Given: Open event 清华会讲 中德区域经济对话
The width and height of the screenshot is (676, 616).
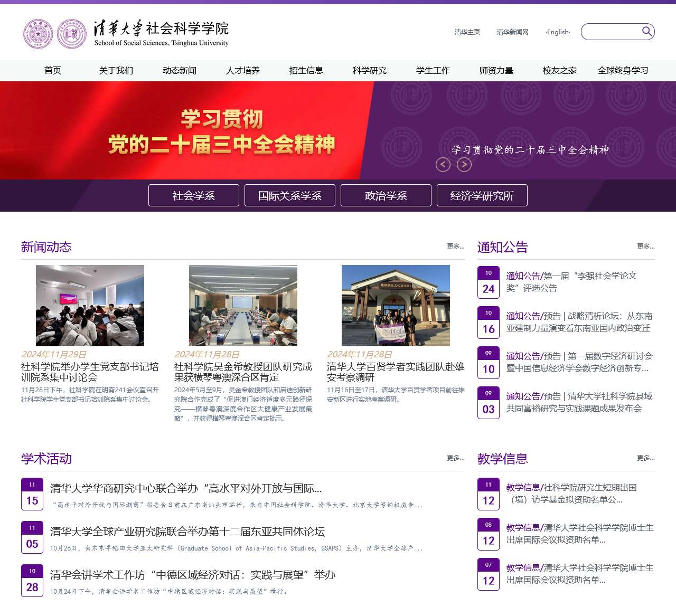Looking at the screenshot, I should tap(193, 575).
